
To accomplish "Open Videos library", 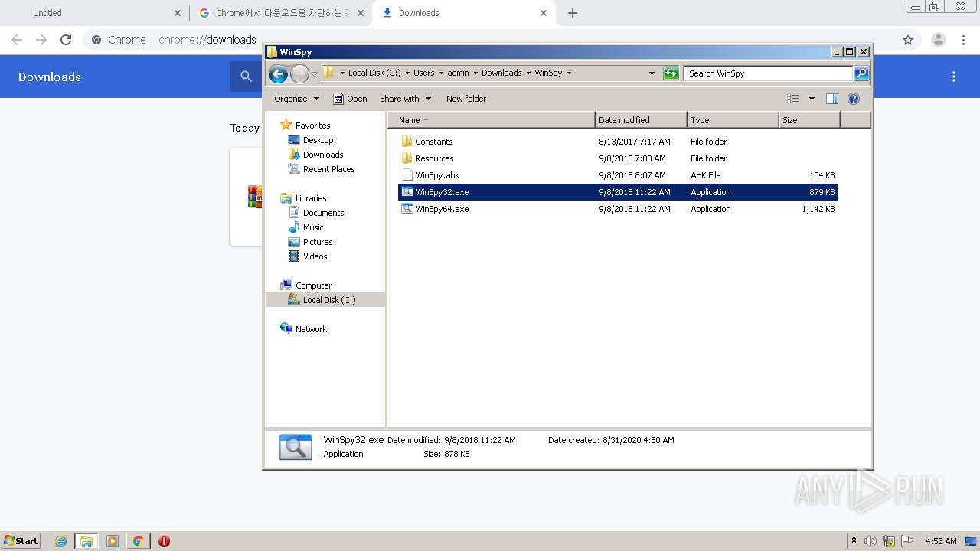I will [315, 256].
